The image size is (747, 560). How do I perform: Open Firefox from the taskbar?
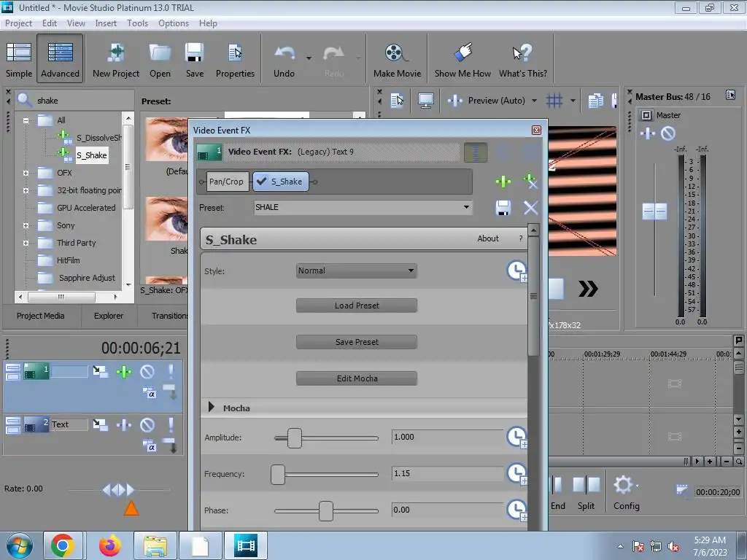(x=110, y=545)
